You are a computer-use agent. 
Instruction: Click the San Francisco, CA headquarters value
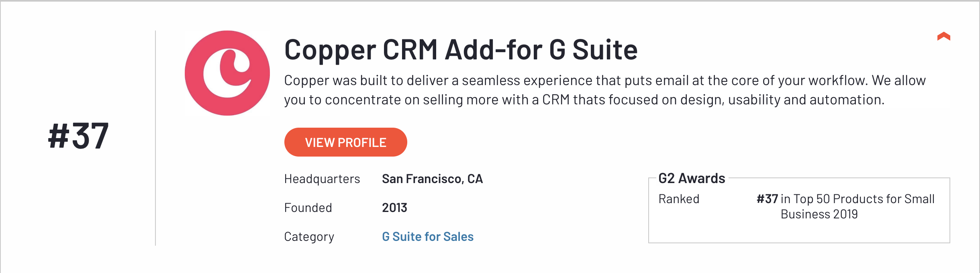click(x=432, y=179)
